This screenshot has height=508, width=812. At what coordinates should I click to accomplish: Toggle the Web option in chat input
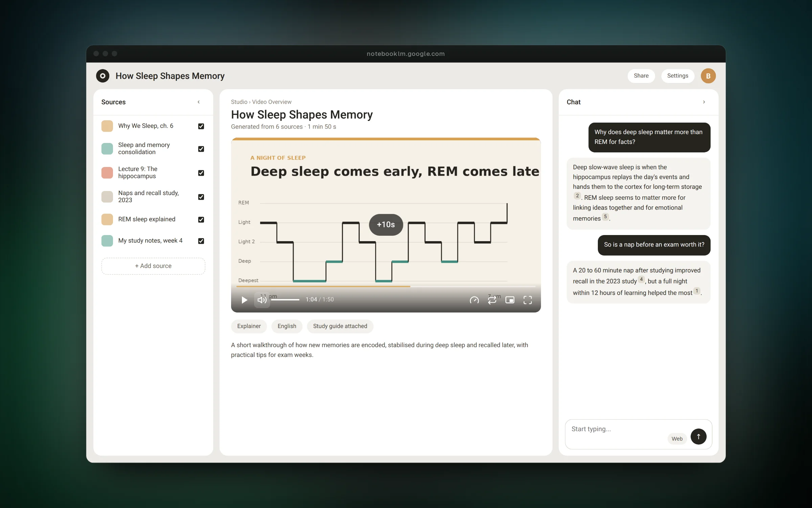pyautogui.click(x=677, y=439)
